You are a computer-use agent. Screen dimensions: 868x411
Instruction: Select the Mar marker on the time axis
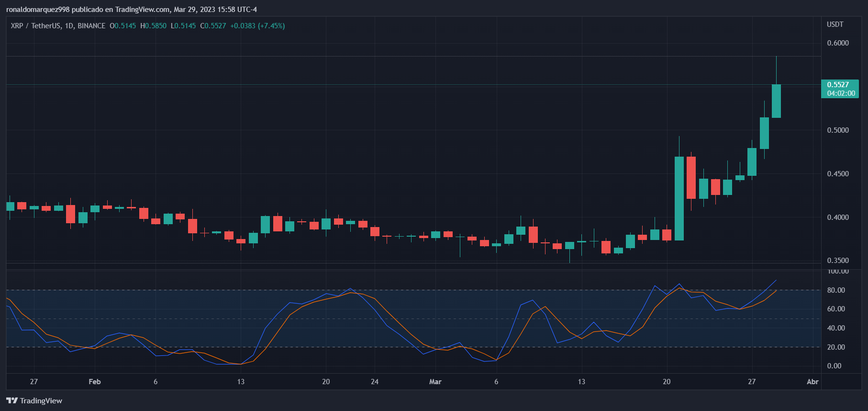(x=435, y=382)
